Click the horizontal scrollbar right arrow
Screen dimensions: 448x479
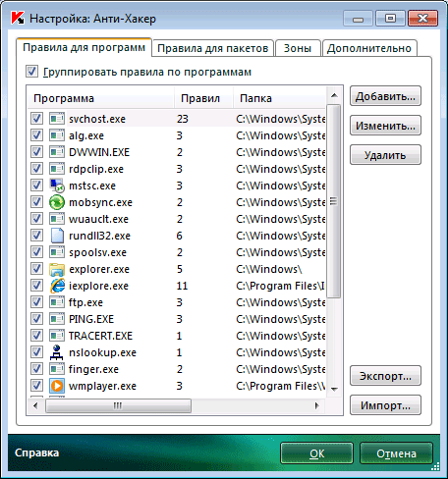(x=316, y=405)
